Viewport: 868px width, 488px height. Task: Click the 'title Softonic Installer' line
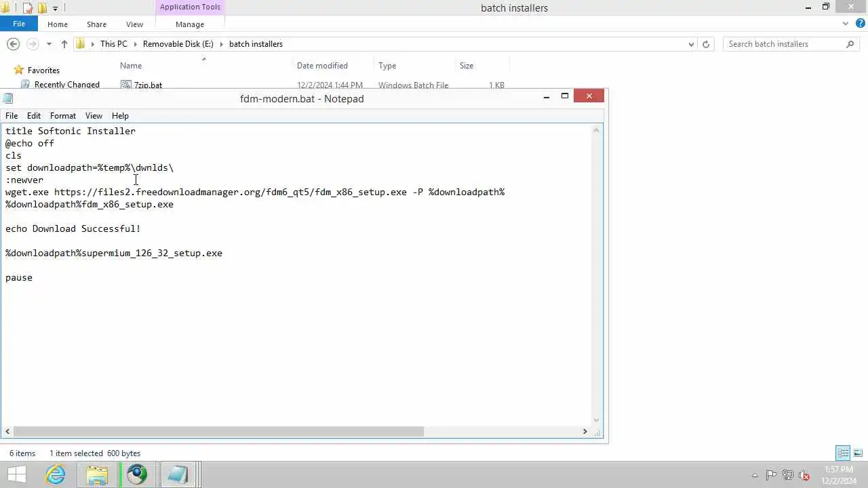point(71,131)
